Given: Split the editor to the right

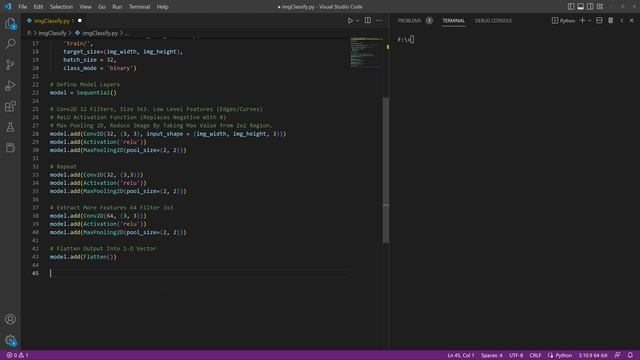Looking at the screenshot, I should [x=368, y=20].
